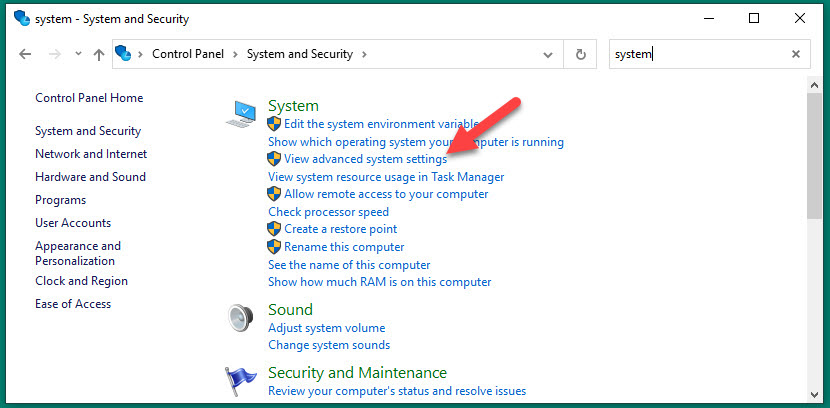This screenshot has width=830, height=408.
Task: Open Rename this computer link
Action: (x=344, y=247)
